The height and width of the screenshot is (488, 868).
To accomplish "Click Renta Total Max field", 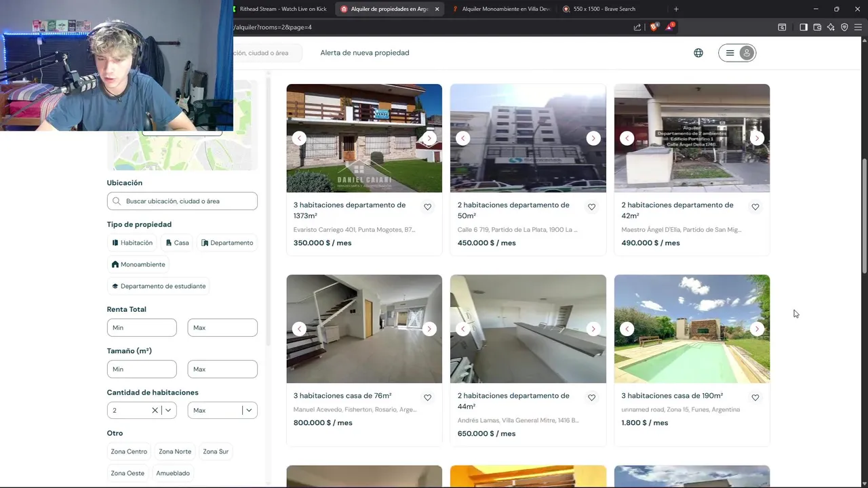I will click(x=222, y=327).
